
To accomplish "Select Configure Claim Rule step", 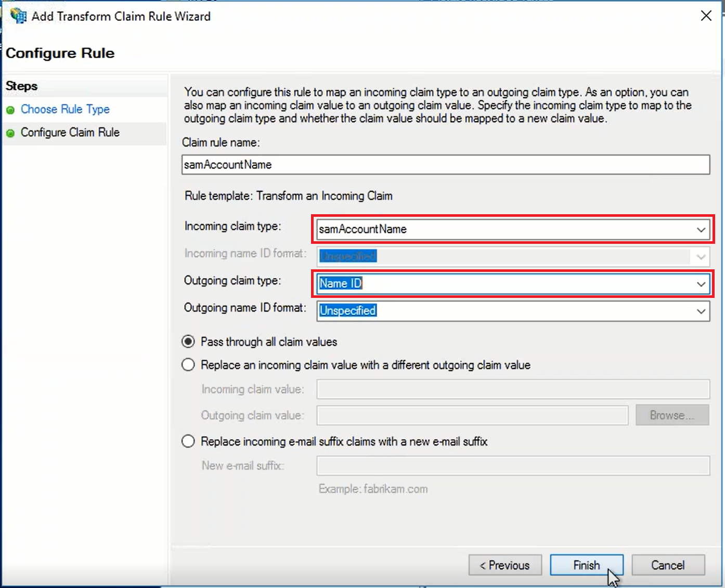I will (70, 133).
